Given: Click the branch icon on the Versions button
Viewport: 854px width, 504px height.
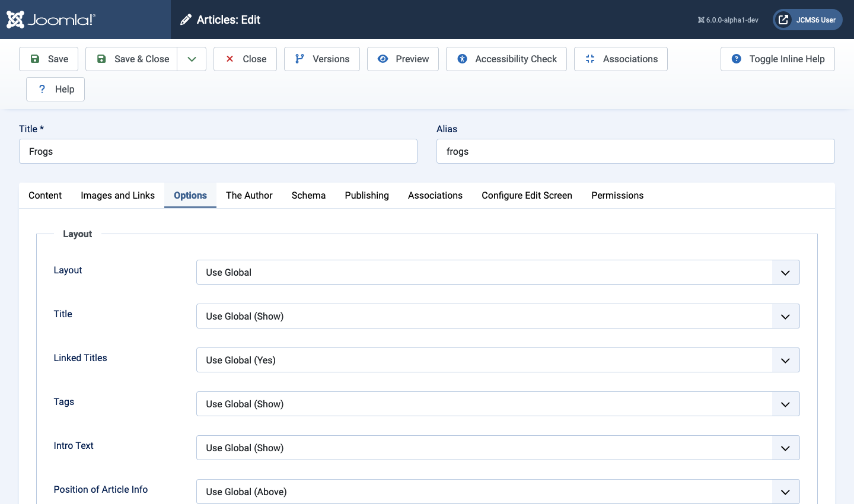Looking at the screenshot, I should (301, 59).
